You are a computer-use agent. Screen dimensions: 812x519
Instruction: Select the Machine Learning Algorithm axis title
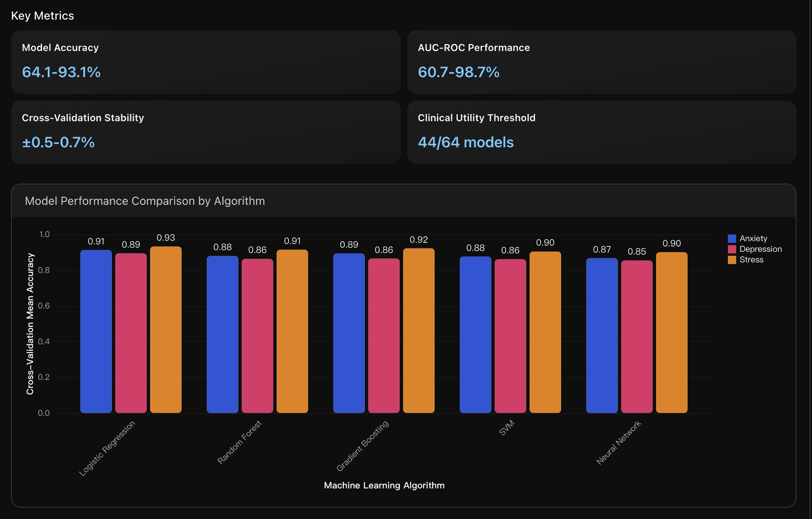pos(384,485)
